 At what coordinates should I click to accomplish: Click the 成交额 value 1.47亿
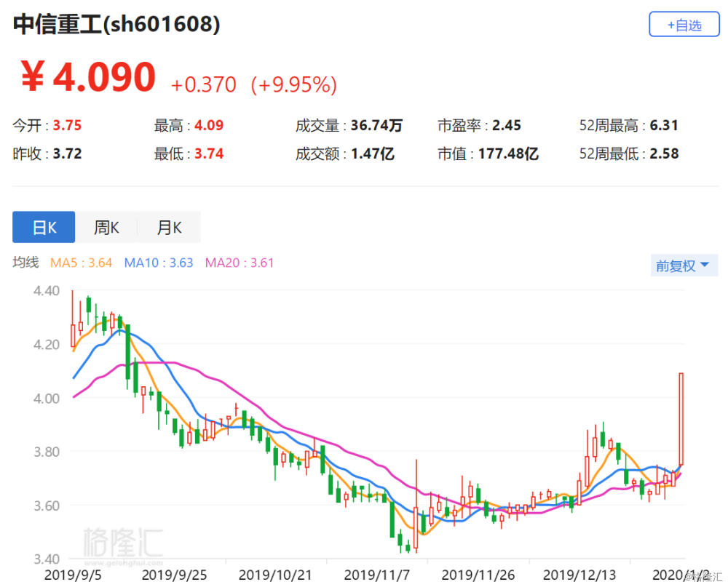(x=373, y=153)
